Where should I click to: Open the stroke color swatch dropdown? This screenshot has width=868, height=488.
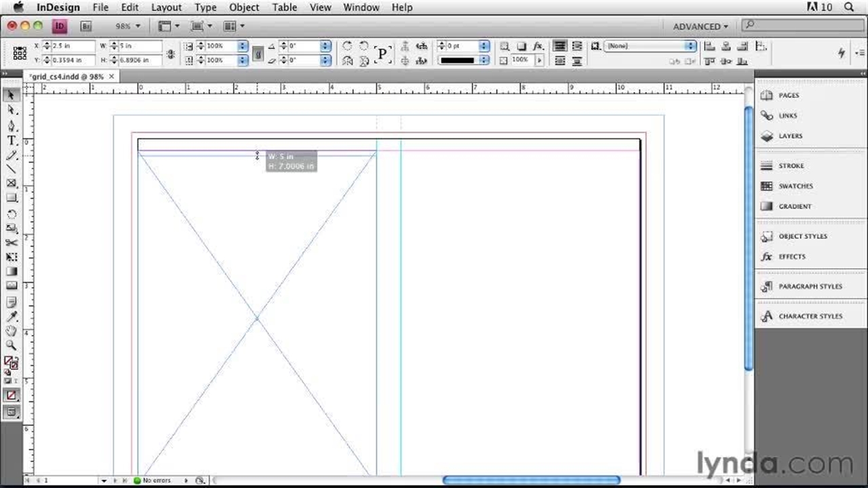pyautogui.click(x=484, y=60)
